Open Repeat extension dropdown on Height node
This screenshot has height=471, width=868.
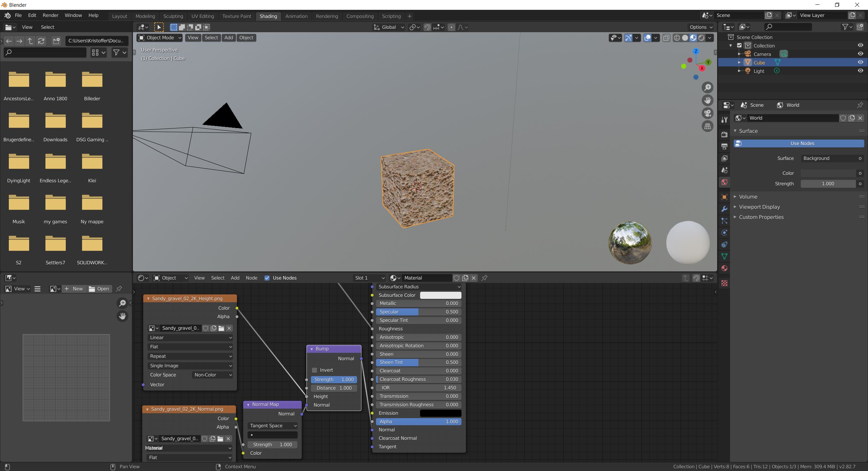coord(190,356)
